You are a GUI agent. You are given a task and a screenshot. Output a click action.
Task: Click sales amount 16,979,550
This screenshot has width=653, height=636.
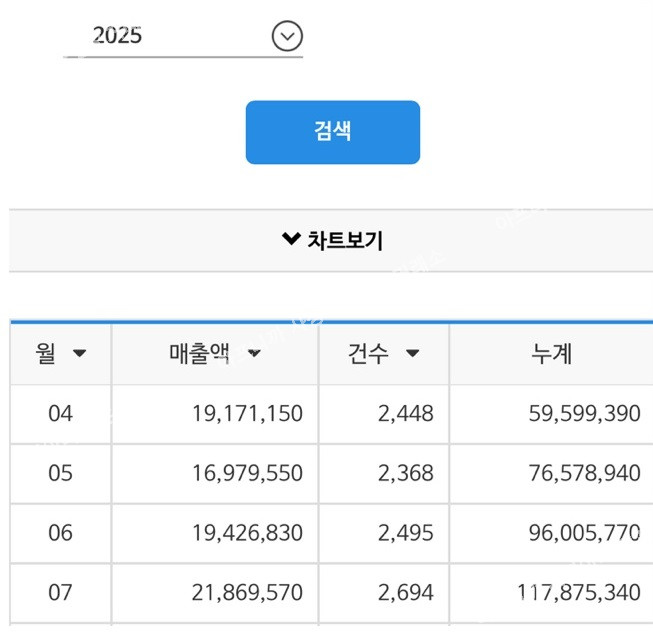[247, 473]
